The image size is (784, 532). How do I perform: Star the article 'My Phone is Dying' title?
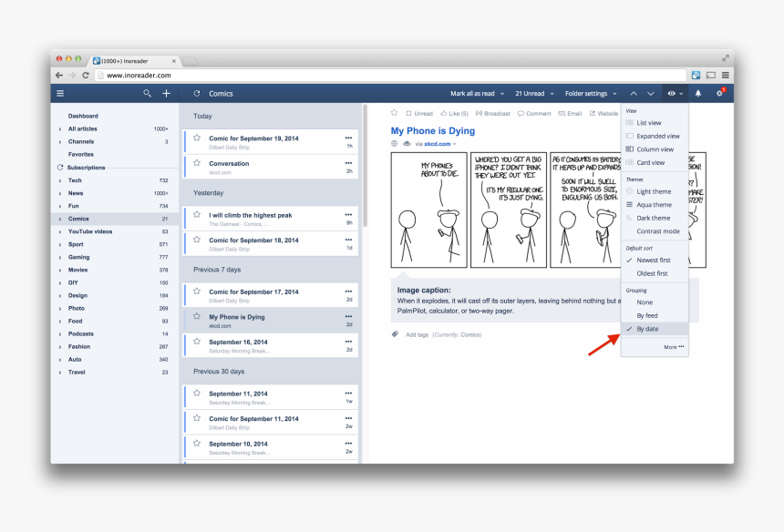pos(394,113)
